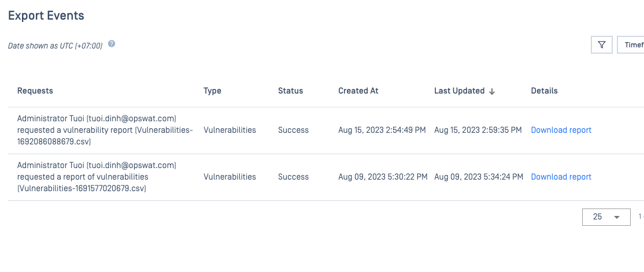Screen dimensions: 644x272
Task: Sort table by Type column
Action: point(212,91)
